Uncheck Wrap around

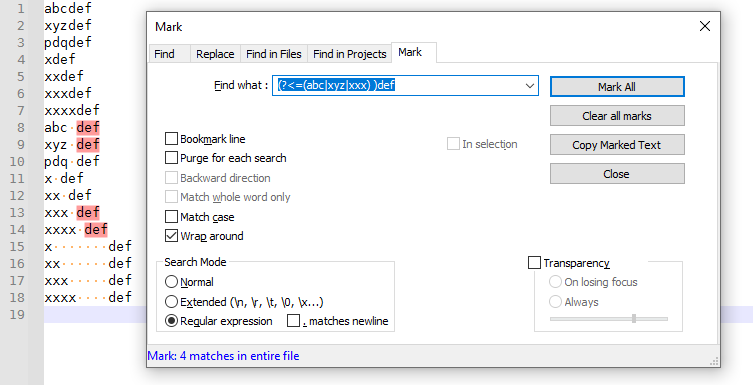(x=171, y=236)
